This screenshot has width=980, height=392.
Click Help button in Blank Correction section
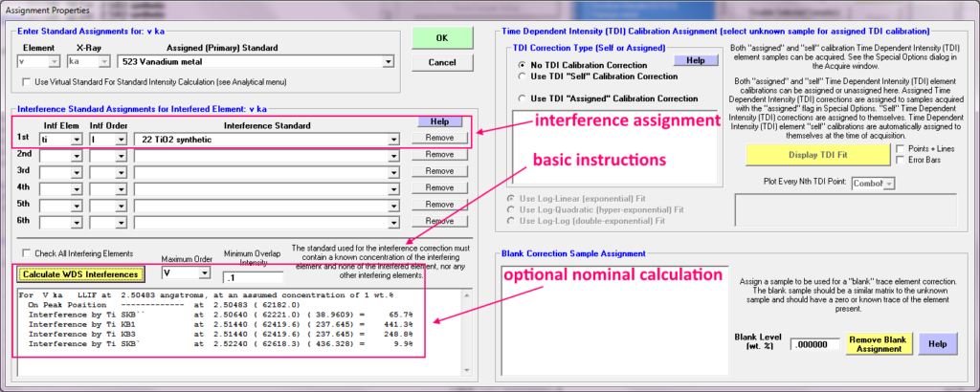tap(936, 343)
